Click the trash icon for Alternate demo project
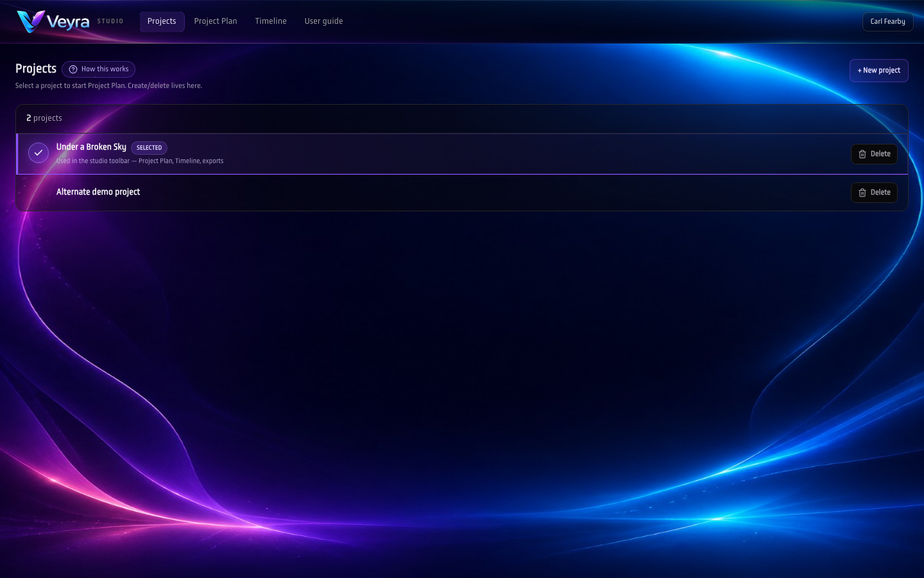Screen dimensions: 924x578 862,193
